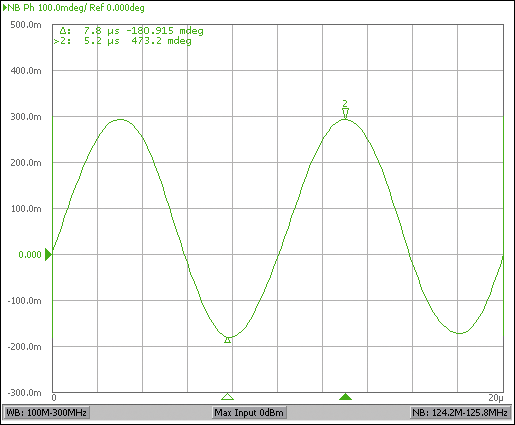515x425 pixels.
Task: Select the reference level triangle at 0.000
Action: tap(48, 255)
